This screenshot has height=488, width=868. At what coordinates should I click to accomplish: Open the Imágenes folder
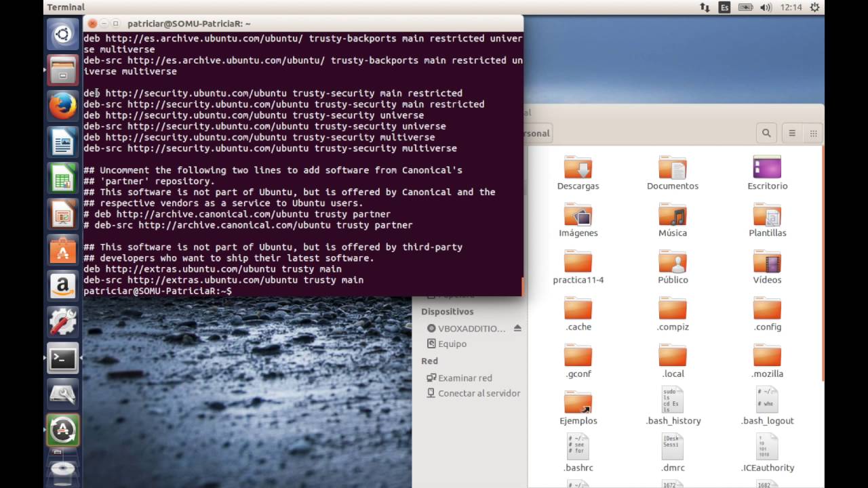pos(578,220)
